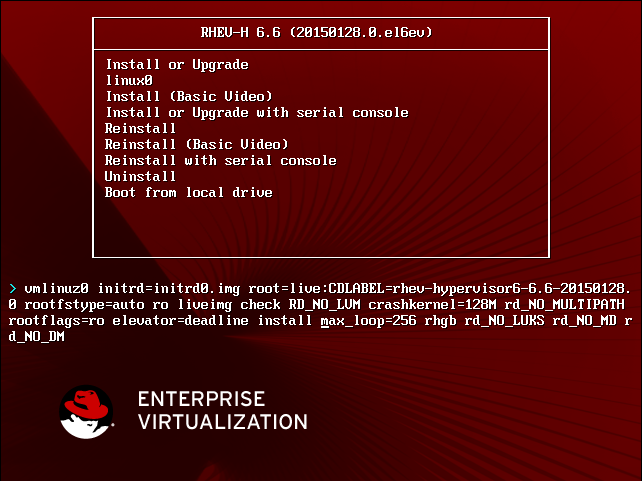Place cursor at max_loop=256 parameter
642x481 pixels.
(x=368, y=321)
